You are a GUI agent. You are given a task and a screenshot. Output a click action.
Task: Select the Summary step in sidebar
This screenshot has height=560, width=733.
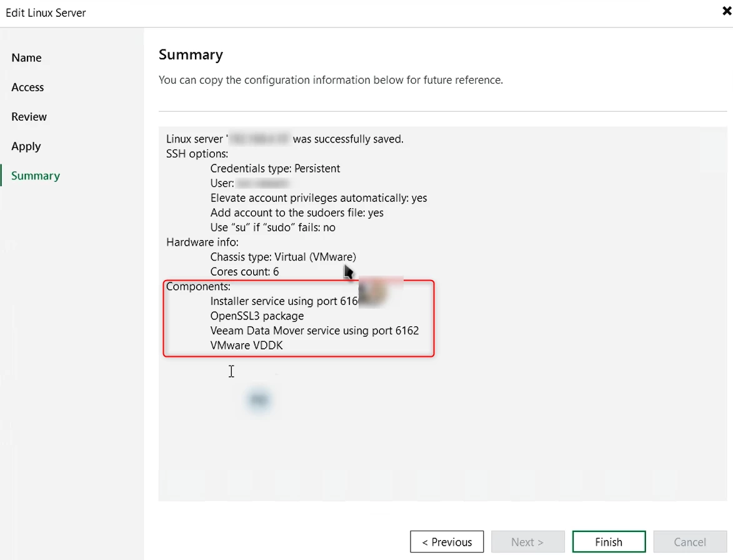tap(36, 176)
